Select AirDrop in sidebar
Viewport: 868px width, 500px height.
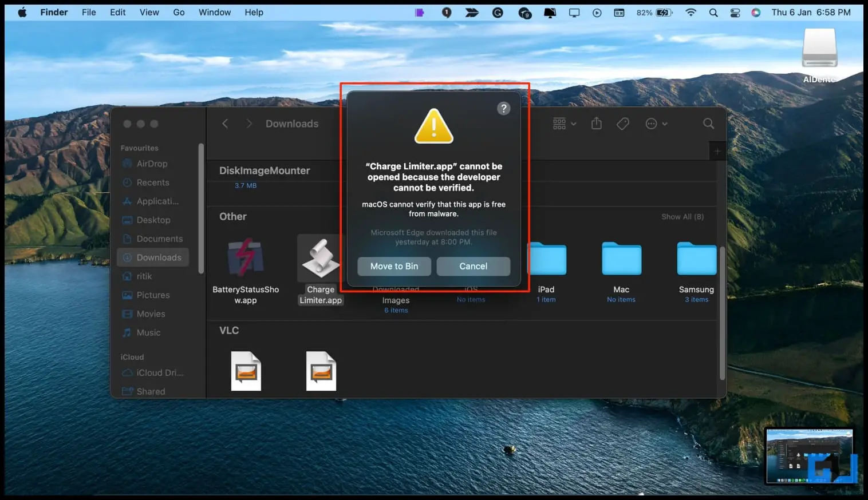(x=152, y=164)
